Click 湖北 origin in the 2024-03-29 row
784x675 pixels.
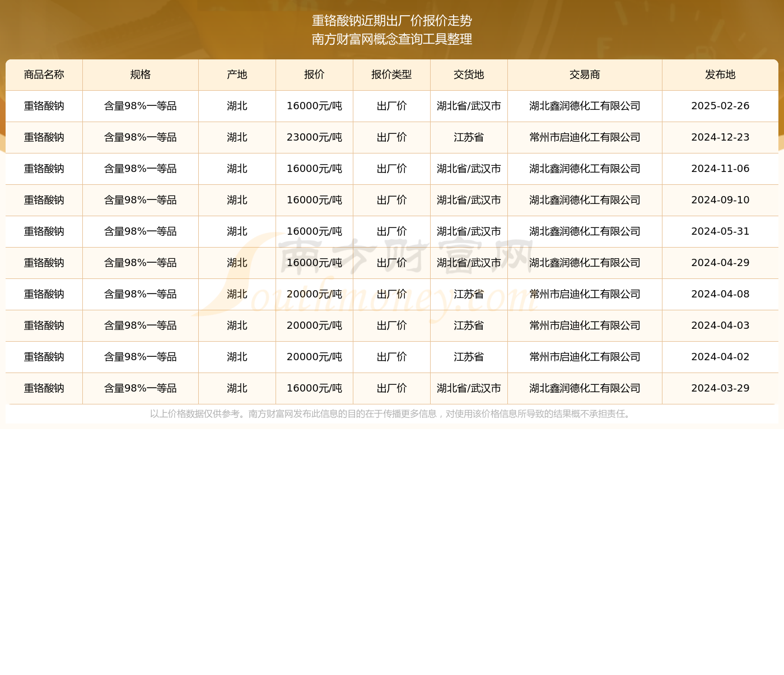pos(237,389)
